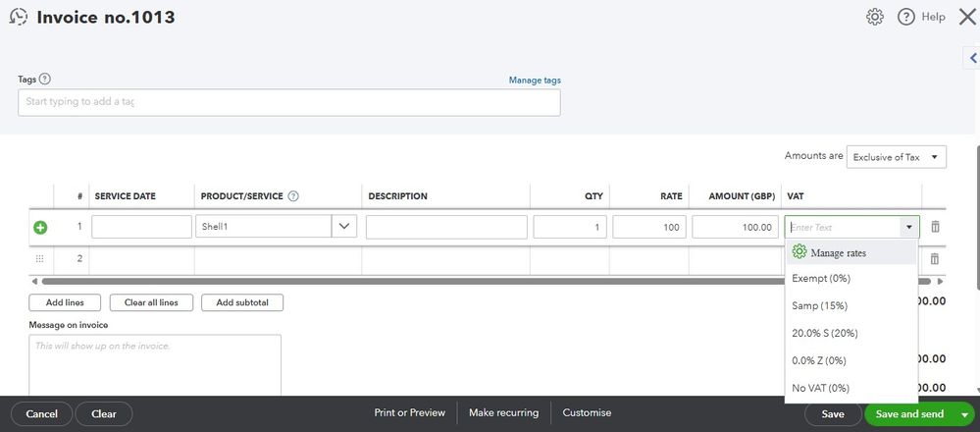
Task: Click the Message on invoice textarea
Action: [x=155, y=365]
